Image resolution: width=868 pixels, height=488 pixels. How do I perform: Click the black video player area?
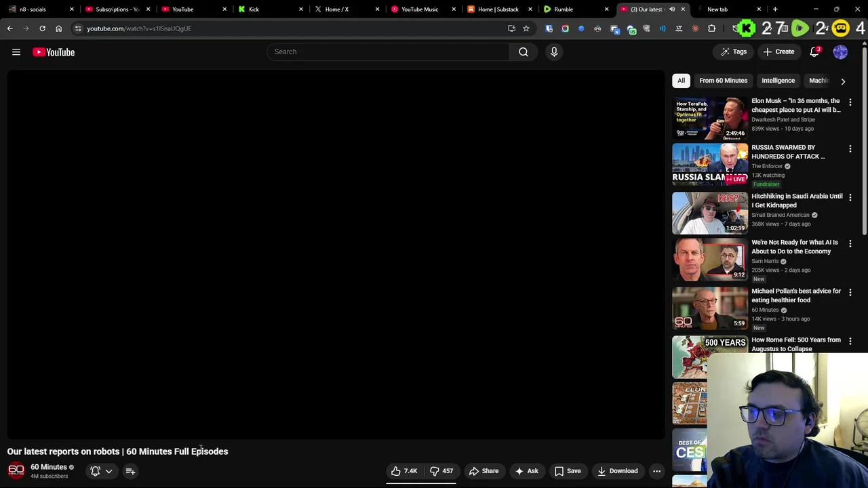(336, 255)
